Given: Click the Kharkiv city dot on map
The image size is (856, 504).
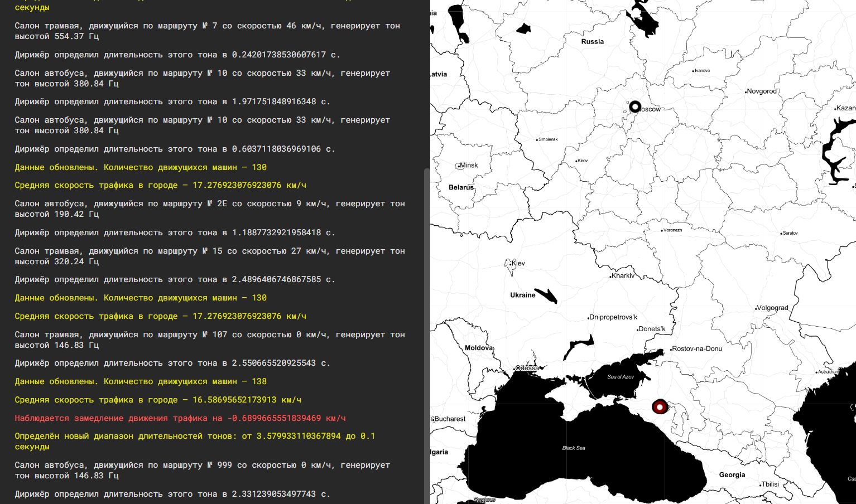Looking at the screenshot, I should 610,277.
